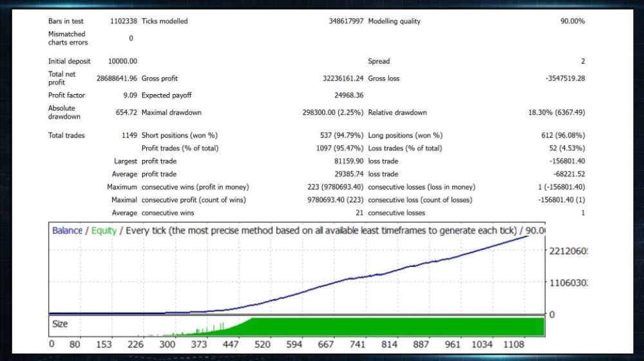Image resolution: width=644 pixels, height=361 pixels.
Task: Select the Maximal drawdown value 298300.00 (2.25%)
Action: (x=333, y=112)
